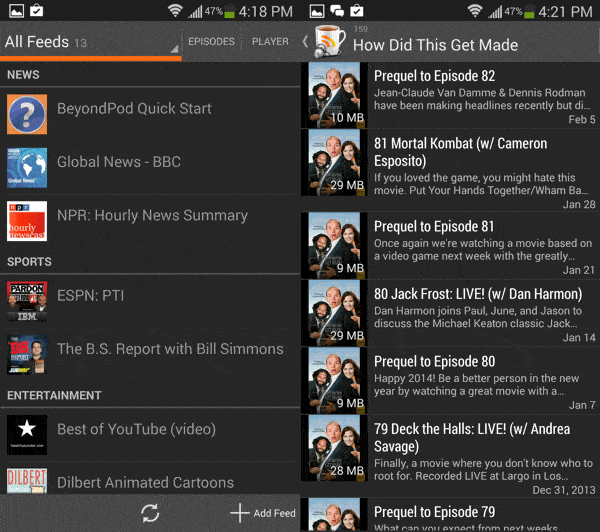Open 79 Deck the Halls thumbnail

click(334, 448)
